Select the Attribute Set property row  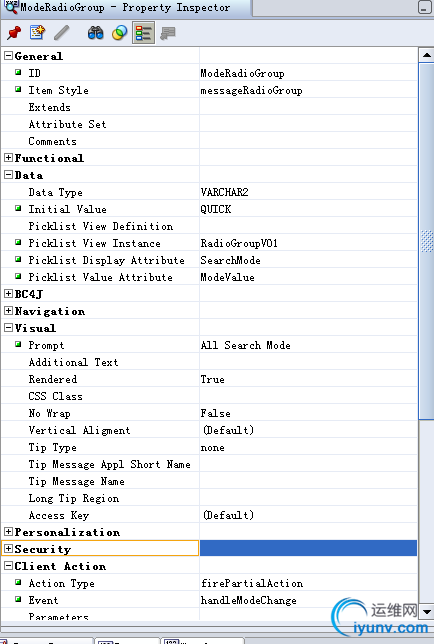tap(209, 124)
